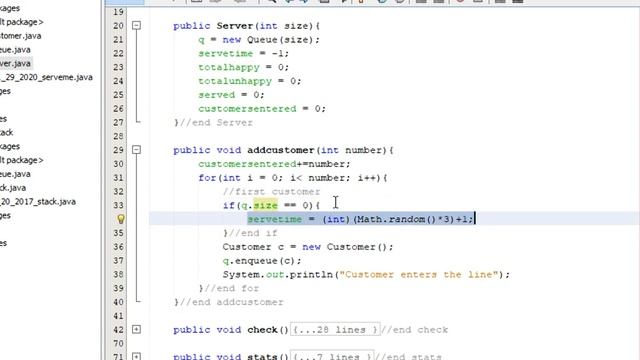Select eue.java listed below tomer.java

pos(15,50)
